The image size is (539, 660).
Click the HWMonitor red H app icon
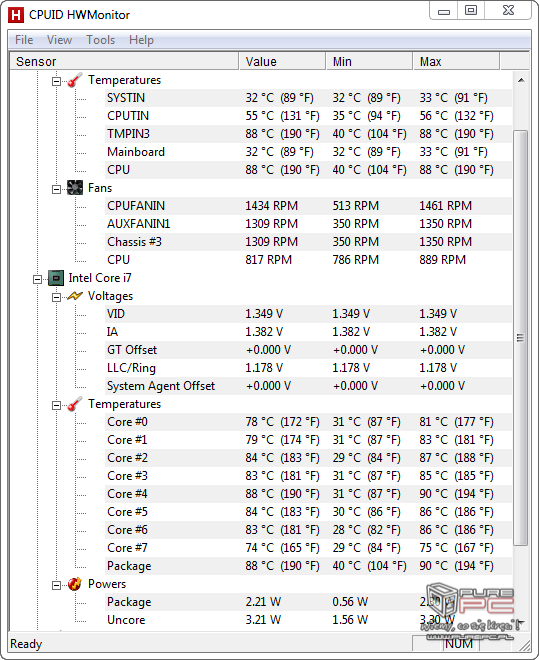tap(16, 15)
